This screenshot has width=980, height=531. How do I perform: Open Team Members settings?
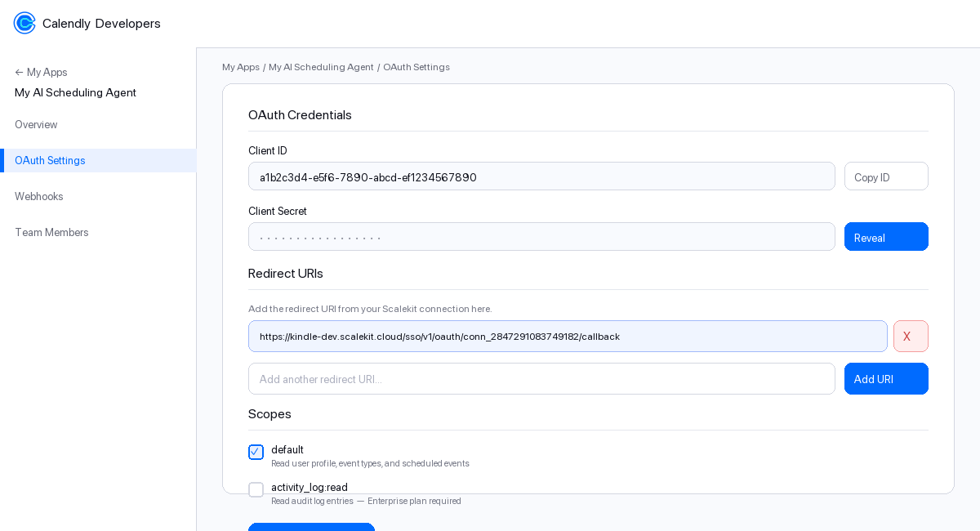51,232
